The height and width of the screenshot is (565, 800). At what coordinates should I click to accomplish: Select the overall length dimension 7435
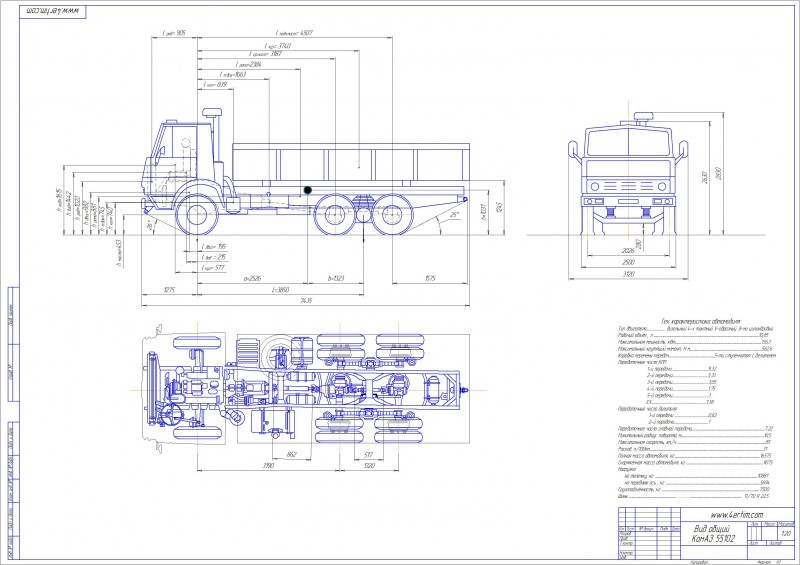[306, 301]
